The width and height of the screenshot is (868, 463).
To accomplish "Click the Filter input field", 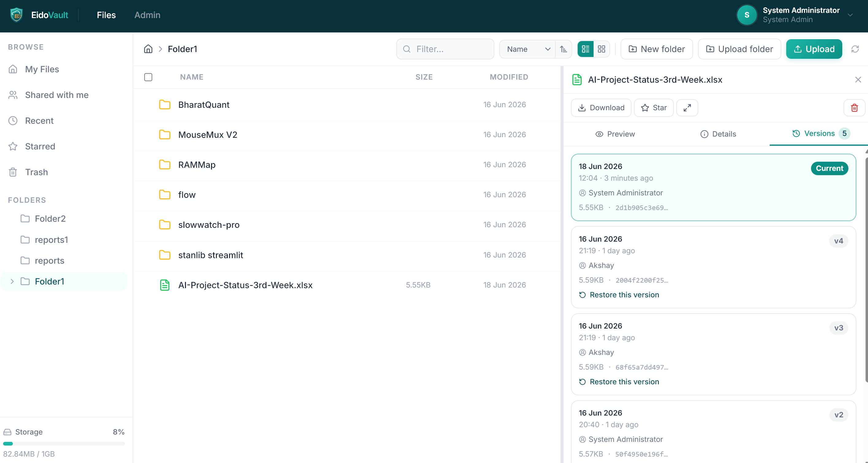I will pyautogui.click(x=445, y=49).
